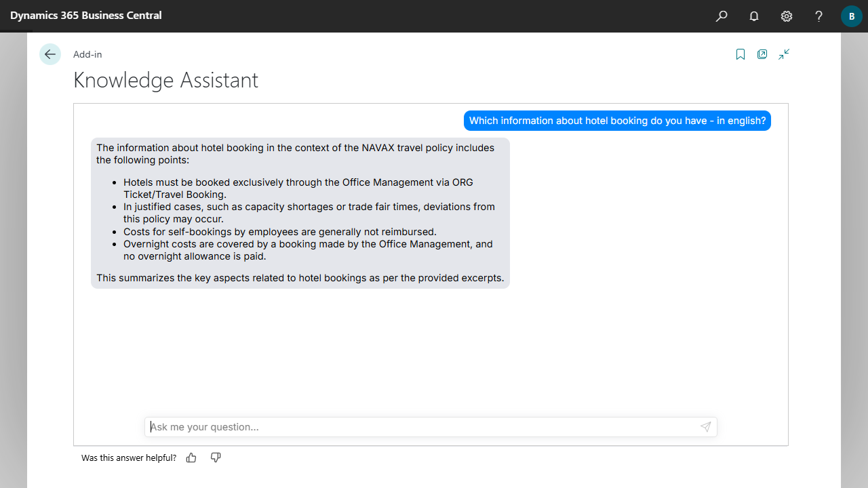The height and width of the screenshot is (488, 868).
Task: Click bullet 'Costs for self-bookings by employees'
Action: [x=280, y=232]
